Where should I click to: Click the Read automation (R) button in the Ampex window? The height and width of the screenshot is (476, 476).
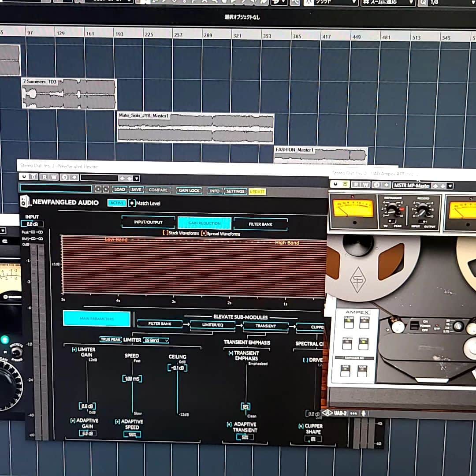[x=356, y=184]
